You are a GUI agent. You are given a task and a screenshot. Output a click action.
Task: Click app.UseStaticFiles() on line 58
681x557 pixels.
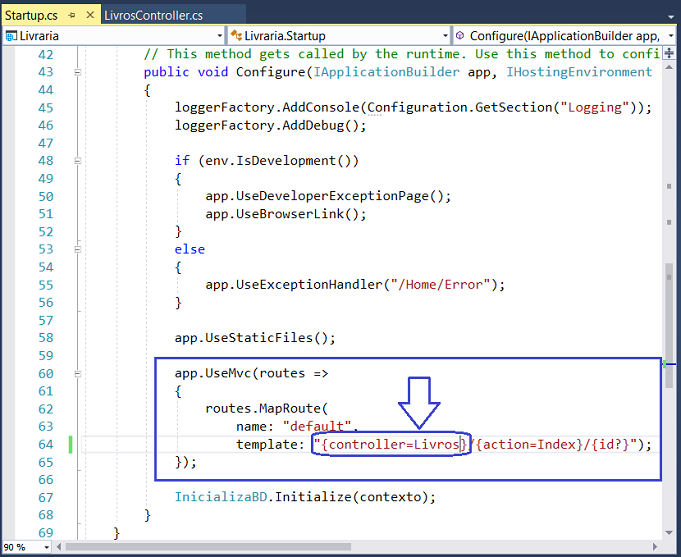pyautogui.click(x=255, y=338)
